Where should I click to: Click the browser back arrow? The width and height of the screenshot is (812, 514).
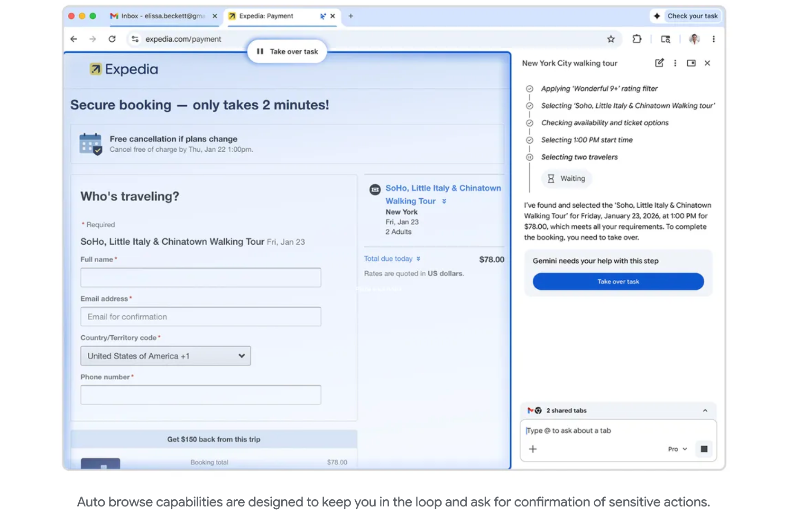(x=74, y=39)
